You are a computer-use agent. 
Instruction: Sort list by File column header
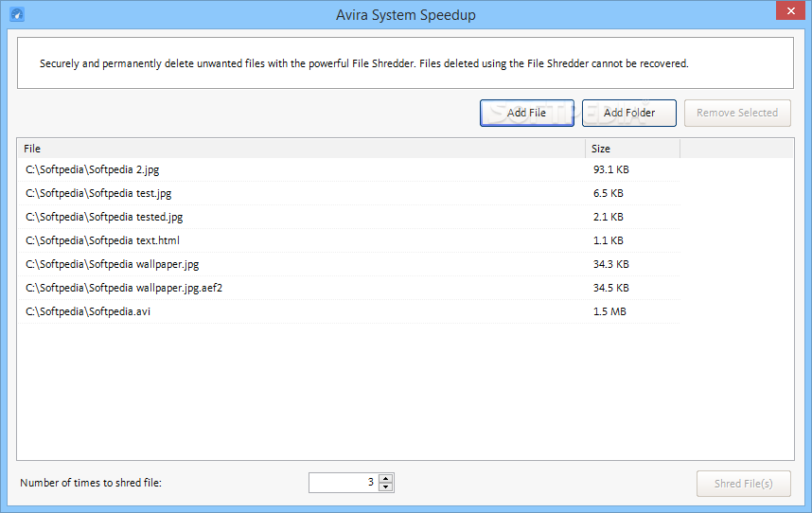pyautogui.click(x=303, y=149)
